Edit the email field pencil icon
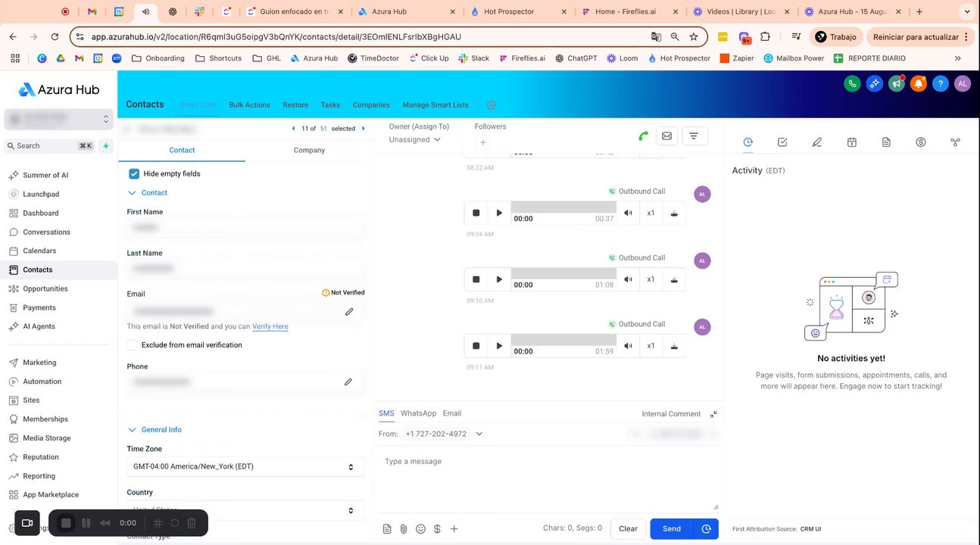This screenshot has height=545, width=980. pyautogui.click(x=349, y=311)
